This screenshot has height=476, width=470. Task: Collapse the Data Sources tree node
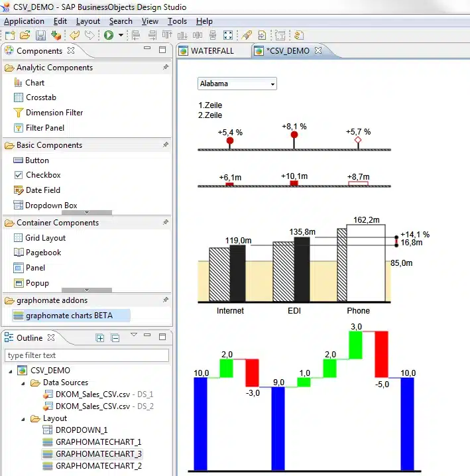pyautogui.click(x=23, y=383)
